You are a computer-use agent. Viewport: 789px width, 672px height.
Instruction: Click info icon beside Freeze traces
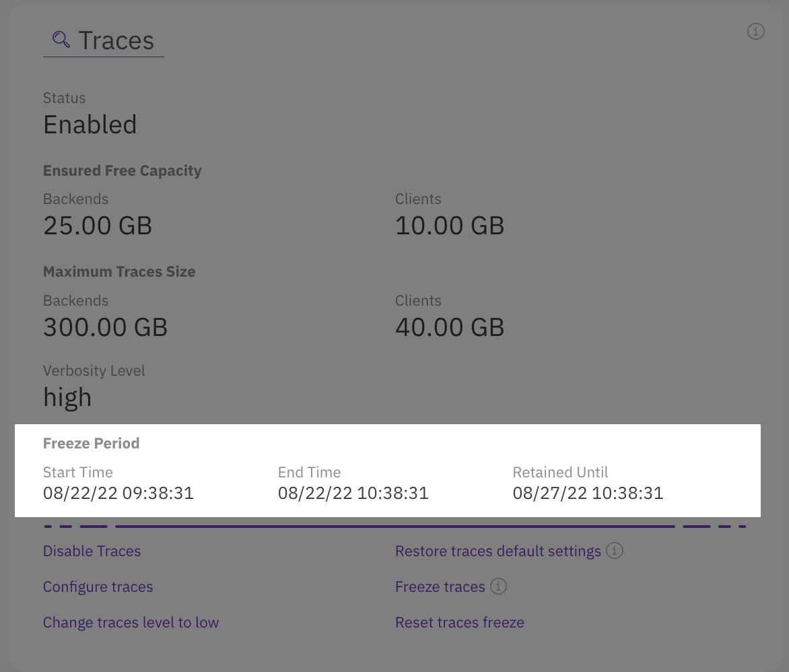[498, 586]
